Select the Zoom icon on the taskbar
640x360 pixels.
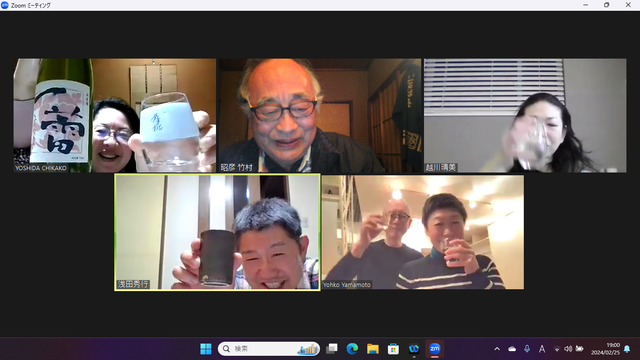click(434, 349)
